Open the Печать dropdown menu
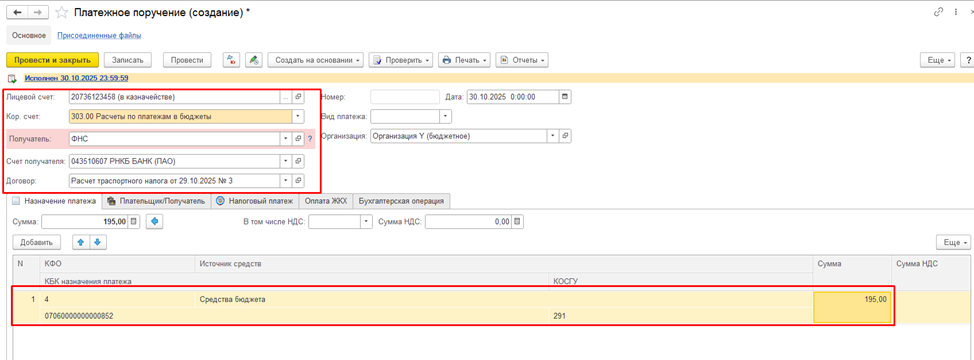The height and width of the screenshot is (360, 974). (465, 60)
